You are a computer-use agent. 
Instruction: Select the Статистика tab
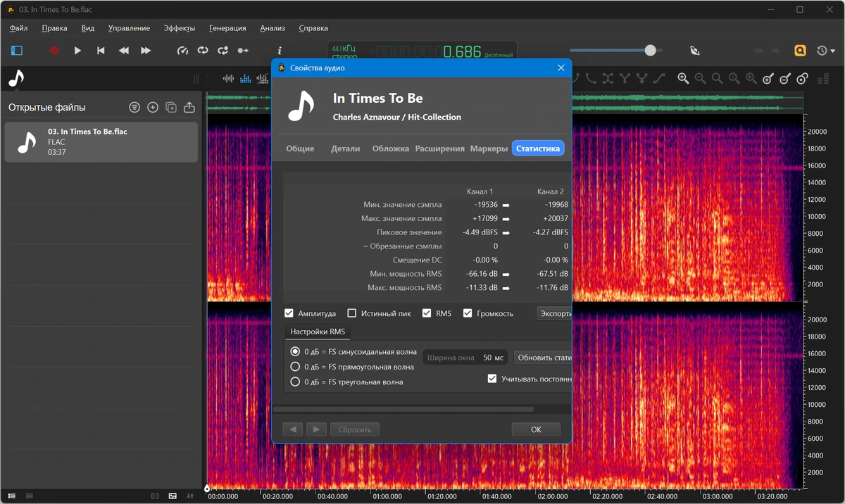[538, 149]
